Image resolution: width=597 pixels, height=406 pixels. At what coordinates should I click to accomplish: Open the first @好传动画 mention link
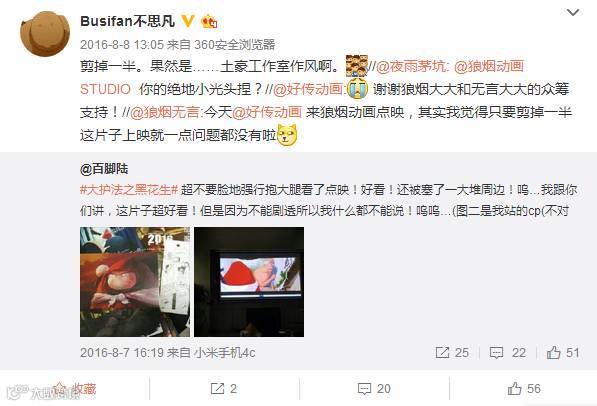tap(310, 89)
